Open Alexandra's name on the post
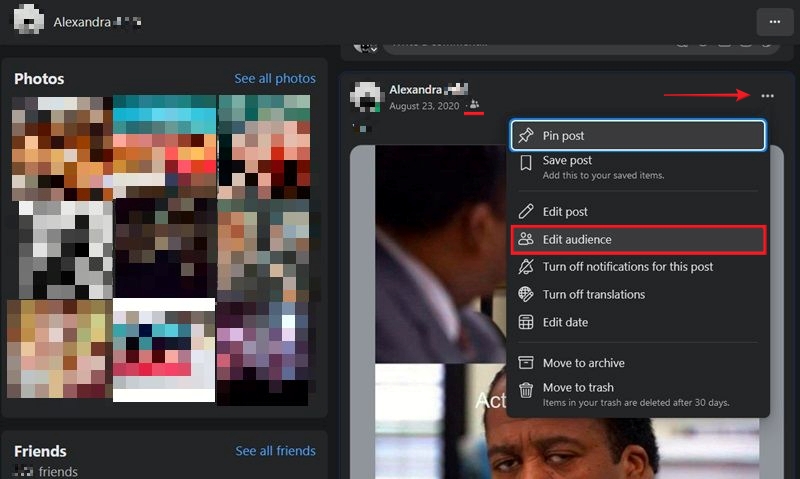Image resolution: width=800 pixels, height=479 pixels. (x=429, y=90)
